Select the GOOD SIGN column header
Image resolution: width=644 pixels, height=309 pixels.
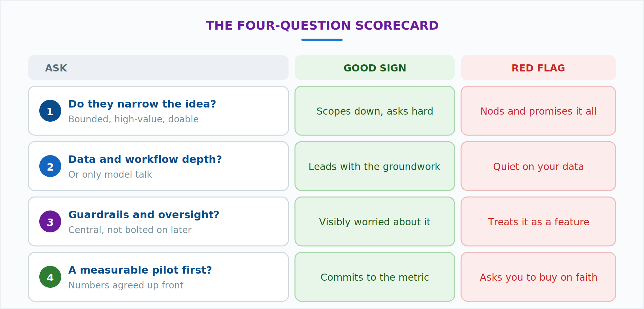point(375,68)
